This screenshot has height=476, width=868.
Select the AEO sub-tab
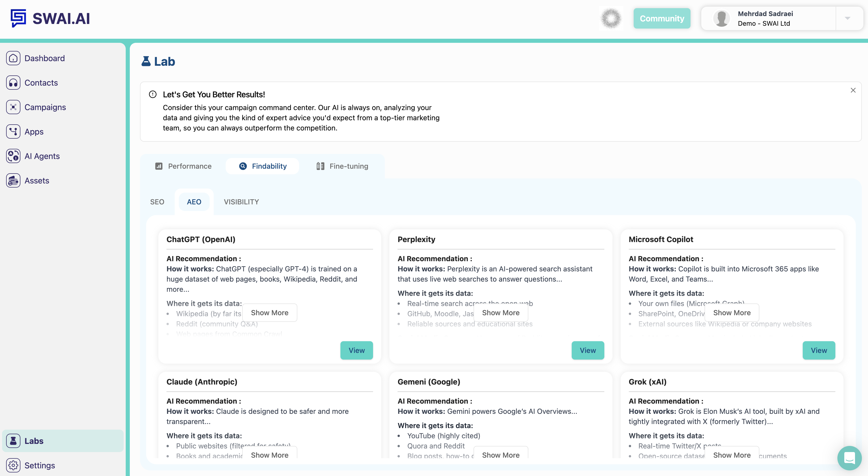(194, 202)
